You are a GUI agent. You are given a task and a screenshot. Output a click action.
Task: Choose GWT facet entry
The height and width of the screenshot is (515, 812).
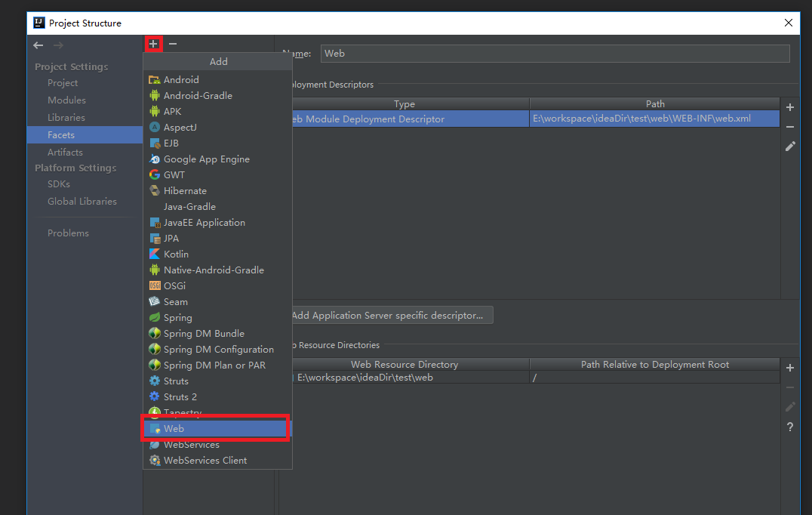[x=217, y=175]
